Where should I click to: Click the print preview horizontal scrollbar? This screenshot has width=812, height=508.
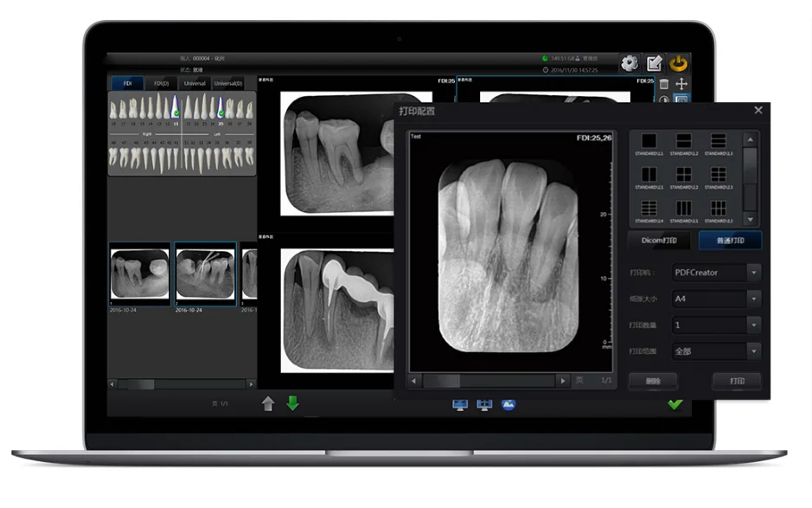[489, 380]
